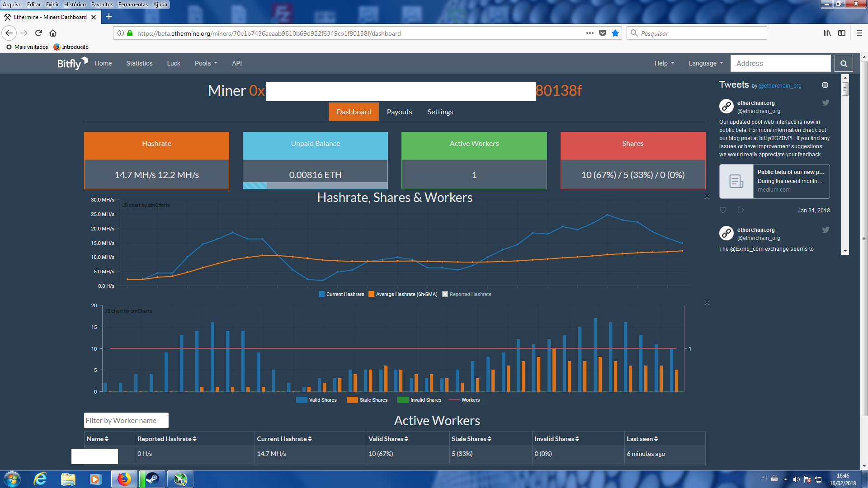
Task: Open the Firefox library icon
Action: pos(827,33)
